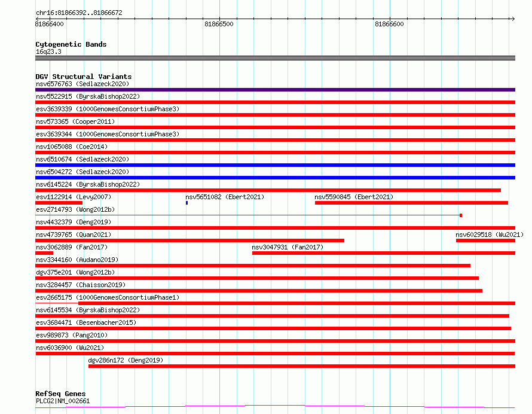The image size is (532, 414).
Task: Click nsv3284457 (Chaisson2019) label
Action: click(x=81, y=285)
